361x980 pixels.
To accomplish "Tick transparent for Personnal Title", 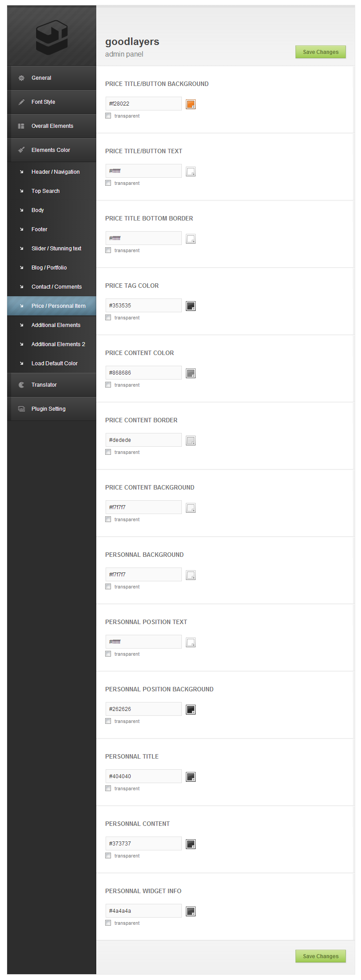I will pos(108,788).
